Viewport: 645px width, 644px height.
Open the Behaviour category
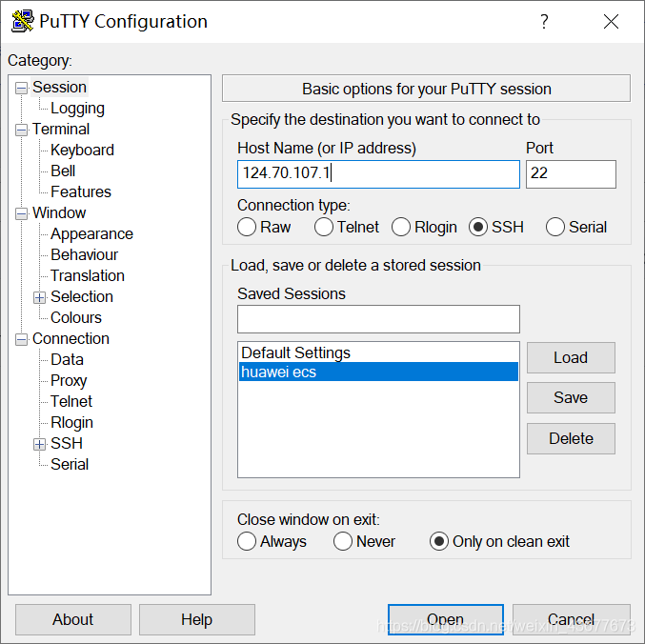[x=85, y=255]
